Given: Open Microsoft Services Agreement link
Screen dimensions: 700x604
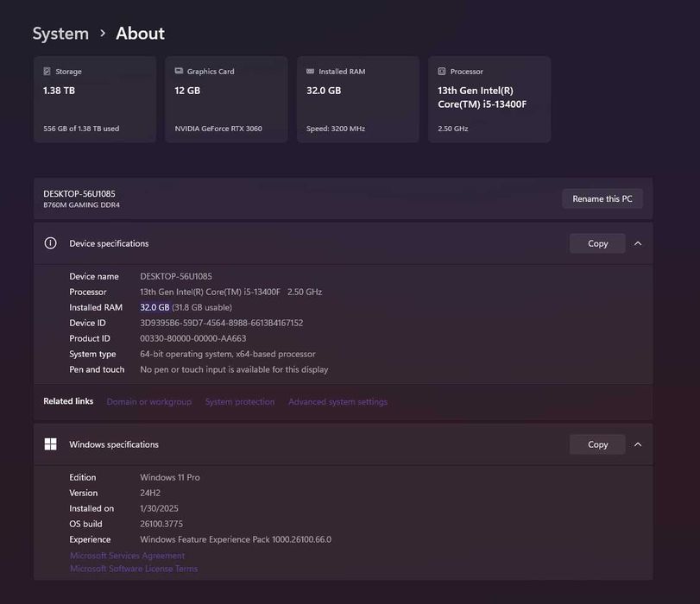Looking at the screenshot, I should tap(127, 556).
